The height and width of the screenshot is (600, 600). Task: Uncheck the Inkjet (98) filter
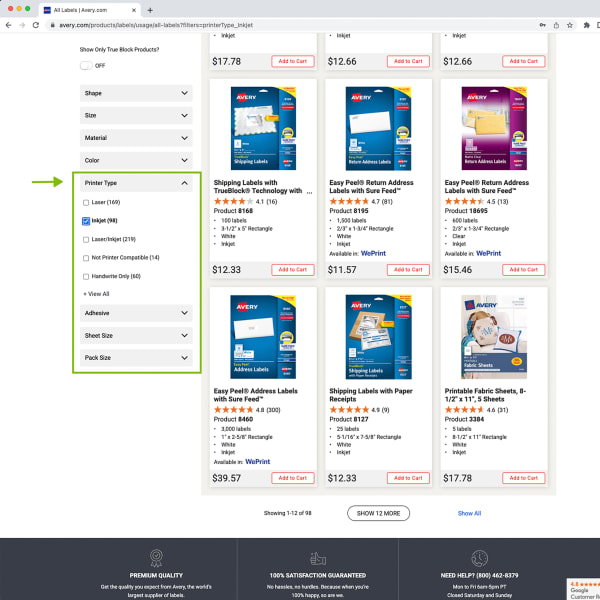[x=86, y=220]
